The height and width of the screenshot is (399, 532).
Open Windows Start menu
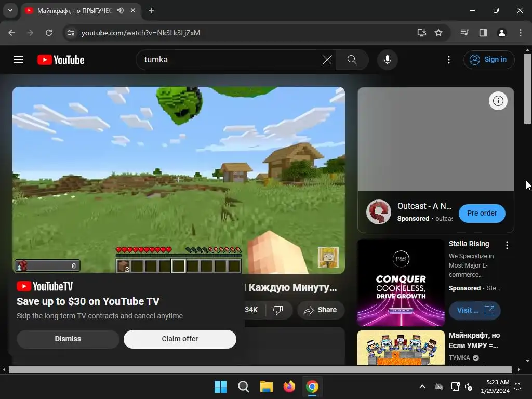(x=220, y=387)
